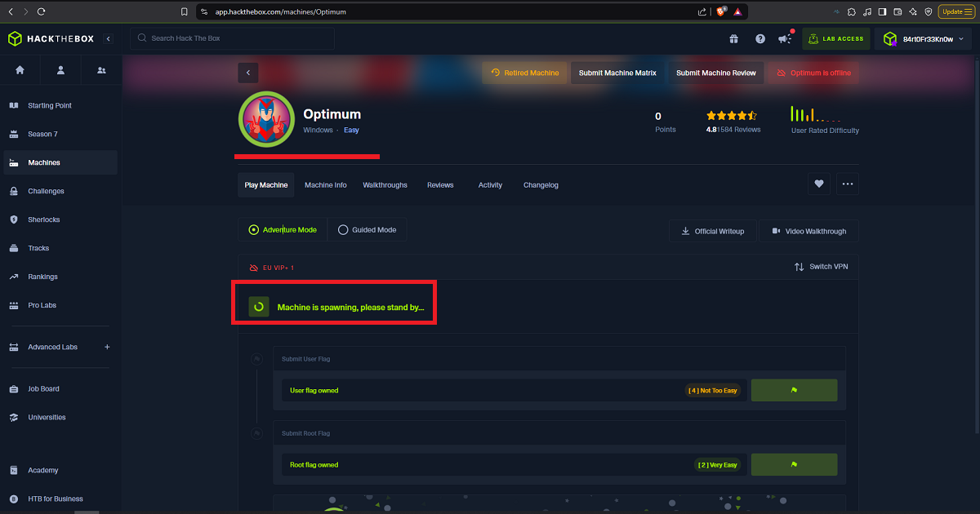This screenshot has height=514, width=980.
Task: Favorite the machine with heart icon
Action: coord(819,184)
